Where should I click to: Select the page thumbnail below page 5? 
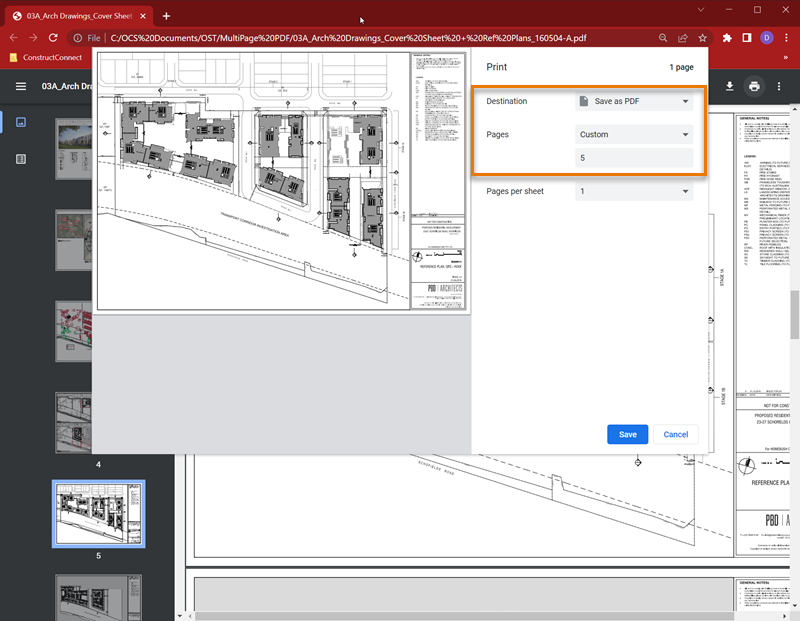click(98, 598)
